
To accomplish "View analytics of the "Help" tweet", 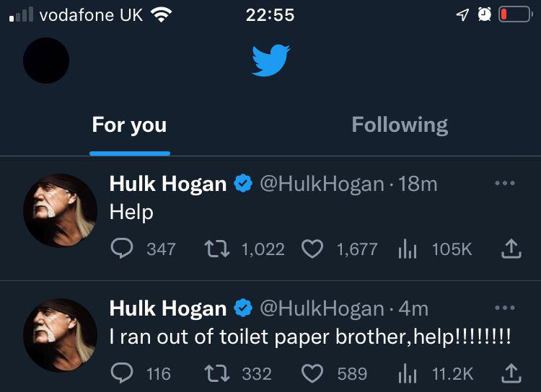I will [408, 249].
